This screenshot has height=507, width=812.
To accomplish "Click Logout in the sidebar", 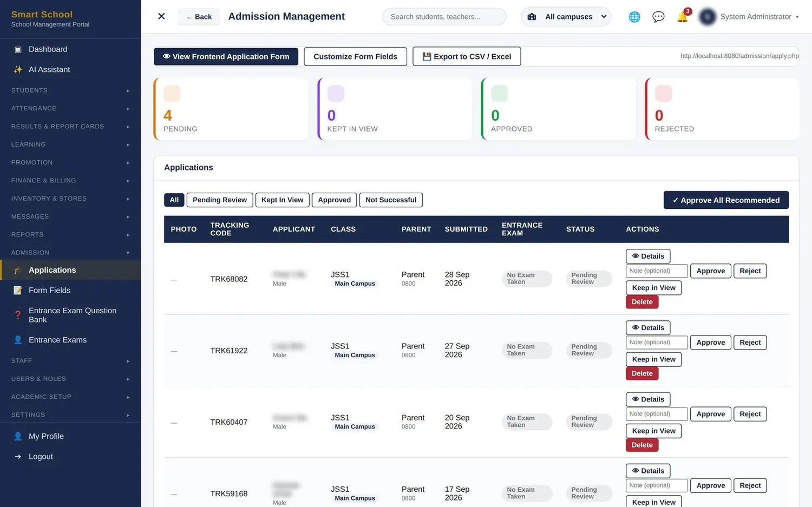I will [x=70, y=457].
